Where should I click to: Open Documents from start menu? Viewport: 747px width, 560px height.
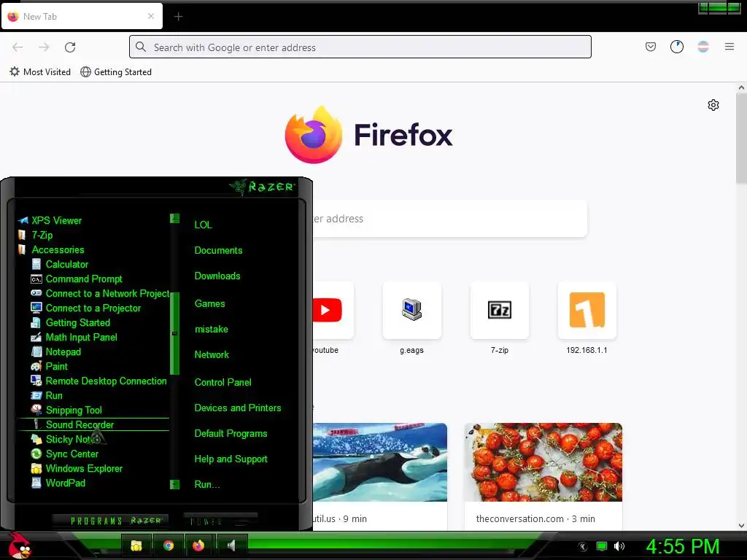218,251
